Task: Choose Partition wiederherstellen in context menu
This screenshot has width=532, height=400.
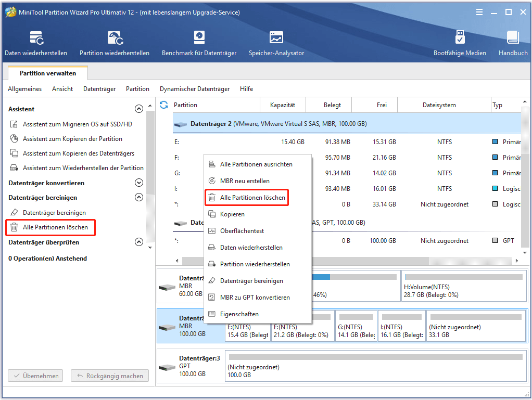Action: tap(258, 264)
